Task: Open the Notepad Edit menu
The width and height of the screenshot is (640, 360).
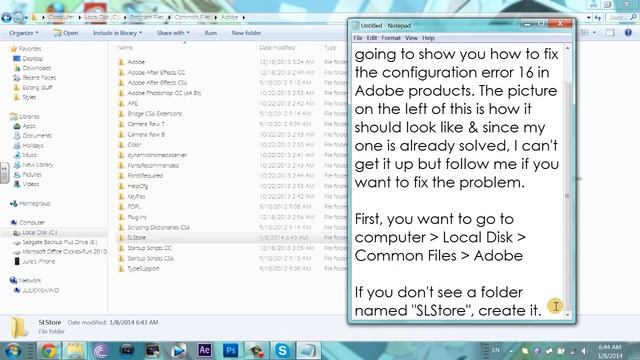Action: pos(371,38)
